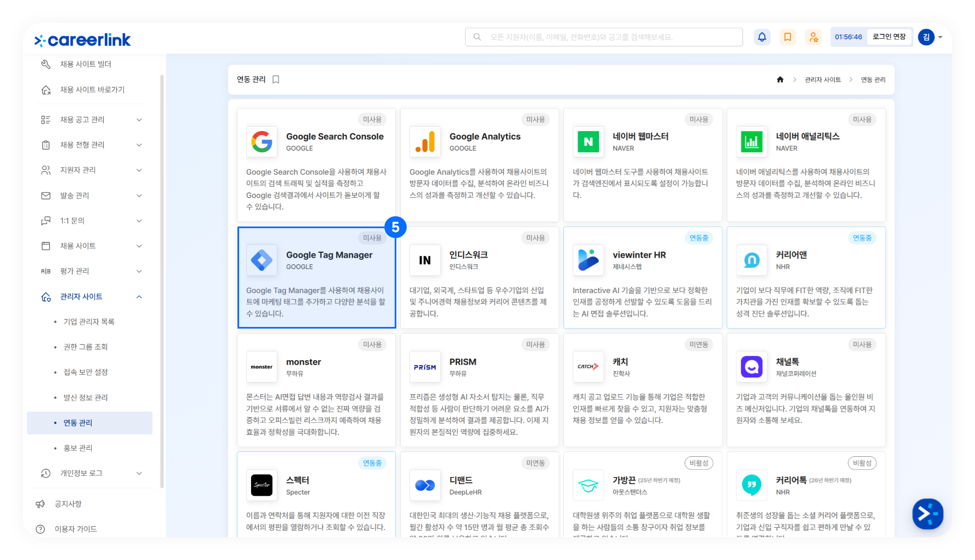This screenshot has height=560, width=975.
Task: Expand the 발송 관리 menu
Action: [92, 195]
